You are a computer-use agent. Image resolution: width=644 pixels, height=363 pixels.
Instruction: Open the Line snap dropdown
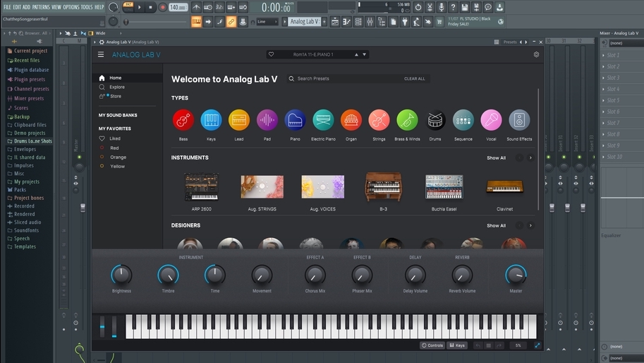click(x=267, y=22)
